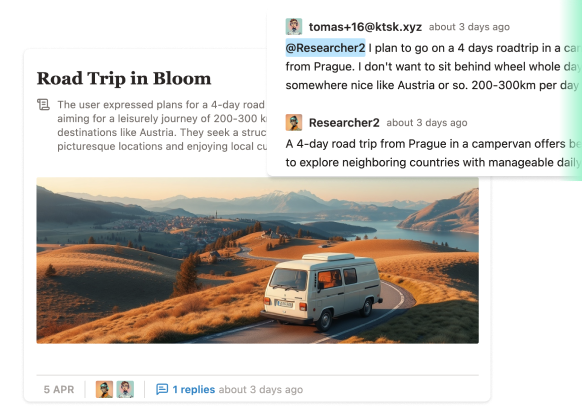This screenshot has width=582, height=406.
Task: Click the '5 APR' date label
Action: pos(59,389)
